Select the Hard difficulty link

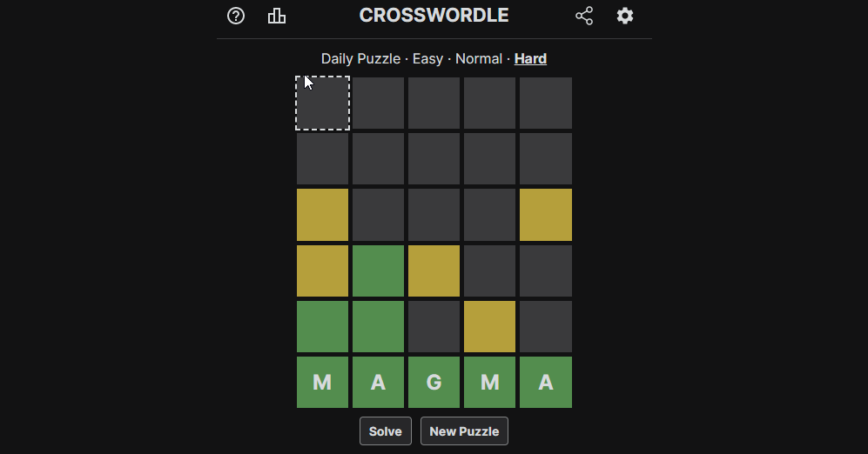click(x=530, y=59)
